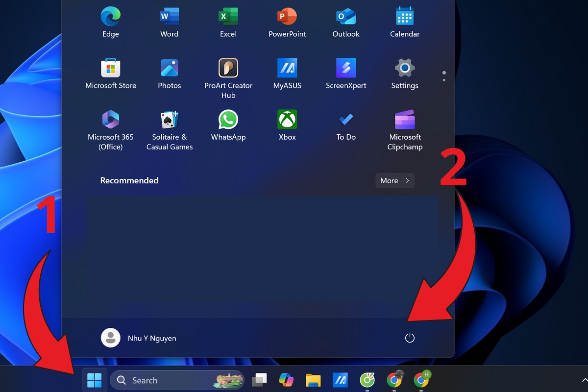This screenshot has width=588, height=392.
Task: Click the taskbar Search box
Action: [177, 380]
